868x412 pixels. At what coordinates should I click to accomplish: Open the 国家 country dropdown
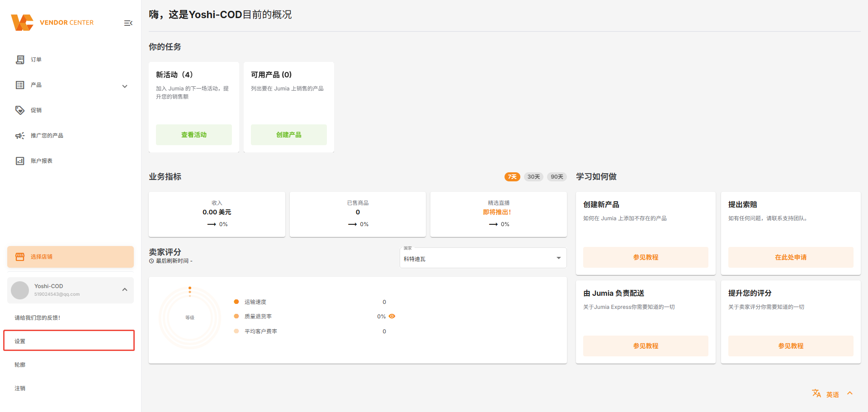483,258
